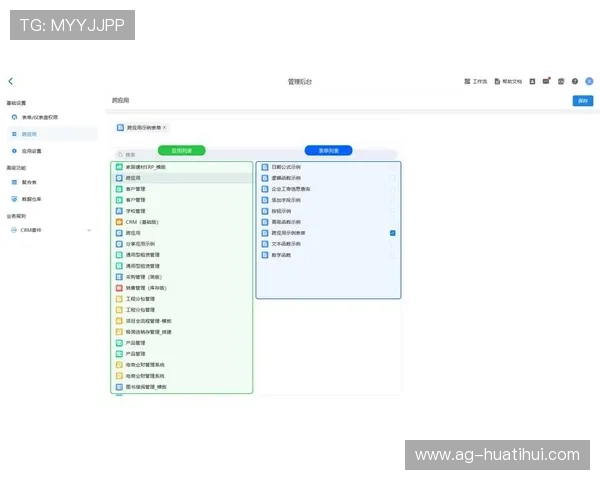Select 图书借阅管理_模板 in the app list

click(x=182, y=387)
